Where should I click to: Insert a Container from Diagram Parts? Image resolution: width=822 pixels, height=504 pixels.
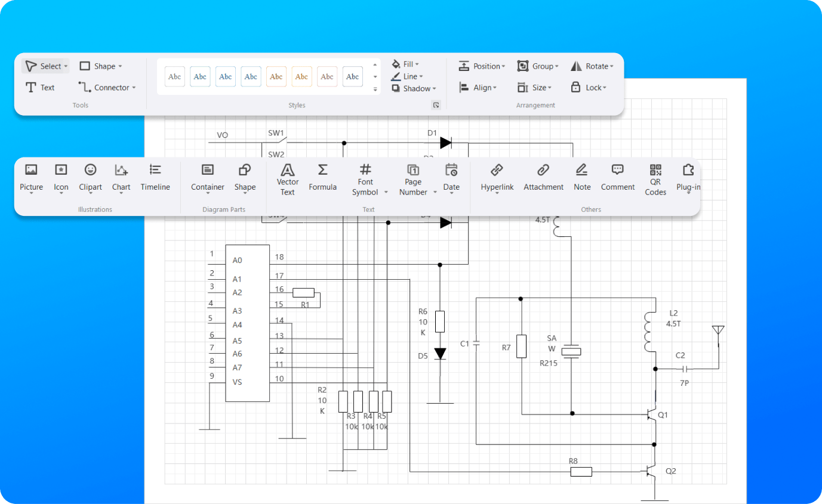[x=207, y=177]
